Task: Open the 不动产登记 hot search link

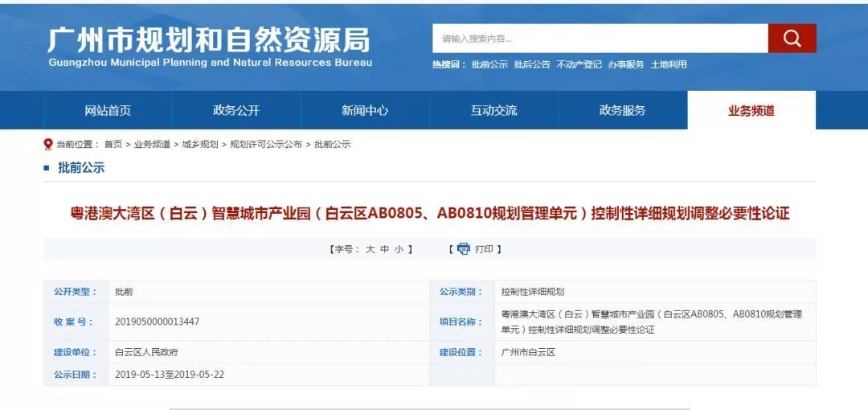Action: [x=579, y=65]
